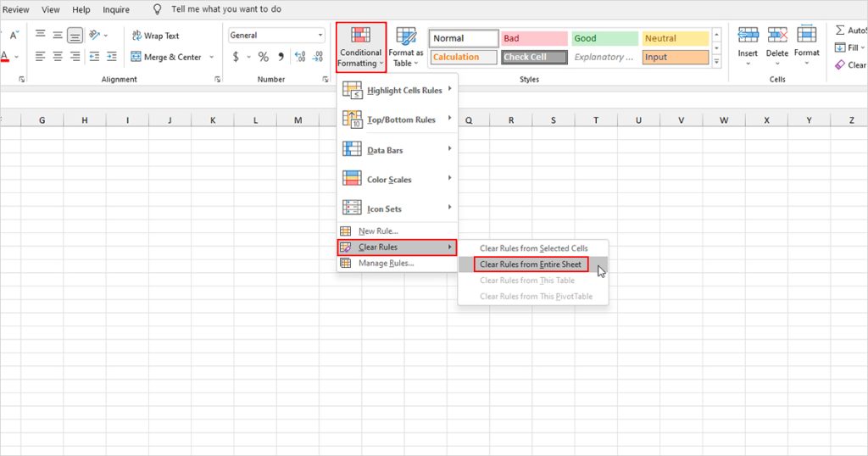Open Data Bars submenu
Screen dimensions: 868x456
pyautogui.click(x=397, y=149)
